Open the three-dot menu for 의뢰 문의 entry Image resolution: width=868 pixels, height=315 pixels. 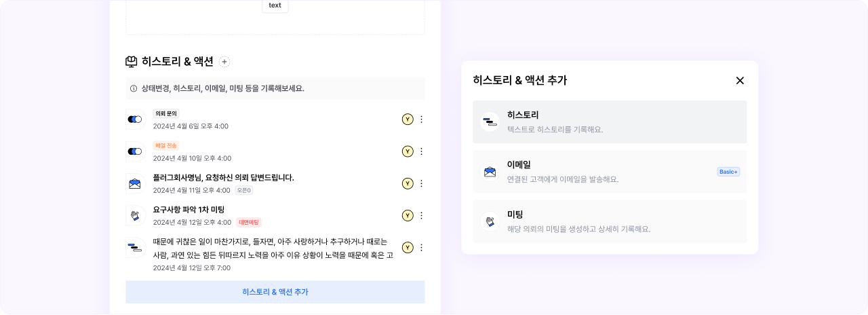tap(421, 119)
